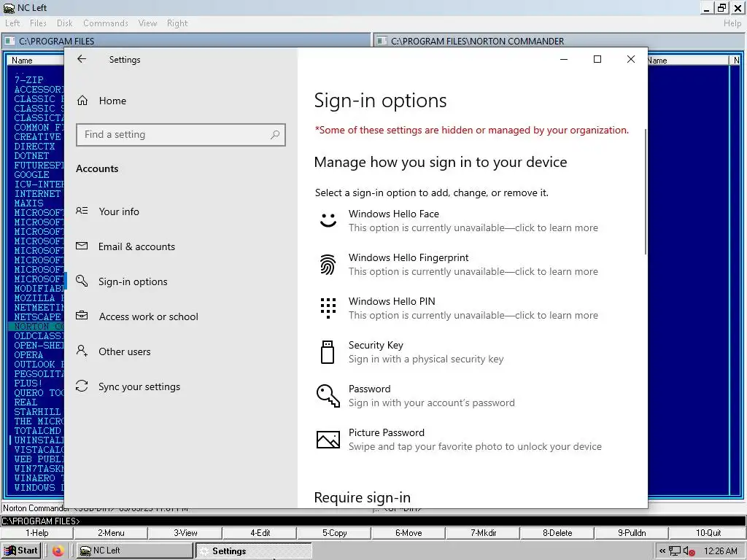Click the Picture Password image icon
Viewport: 747px width, 560px height.
328,440
